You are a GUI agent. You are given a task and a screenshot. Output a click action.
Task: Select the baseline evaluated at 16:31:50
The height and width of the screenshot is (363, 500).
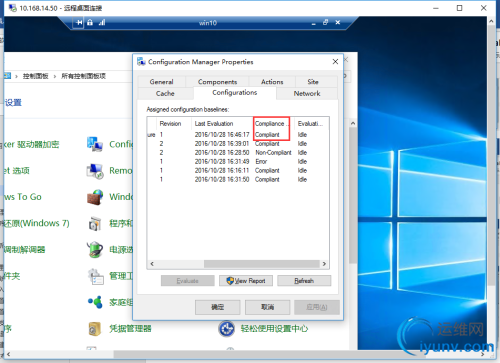pyautogui.click(x=238, y=180)
